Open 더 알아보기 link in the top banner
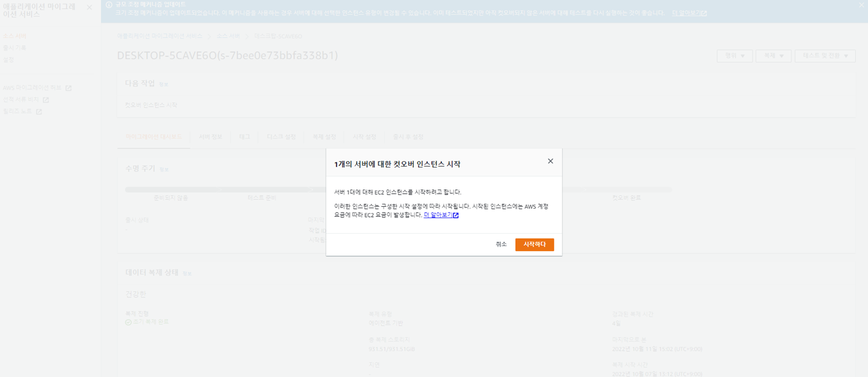The height and width of the screenshot is (377, 868). [x=689, y=12]
